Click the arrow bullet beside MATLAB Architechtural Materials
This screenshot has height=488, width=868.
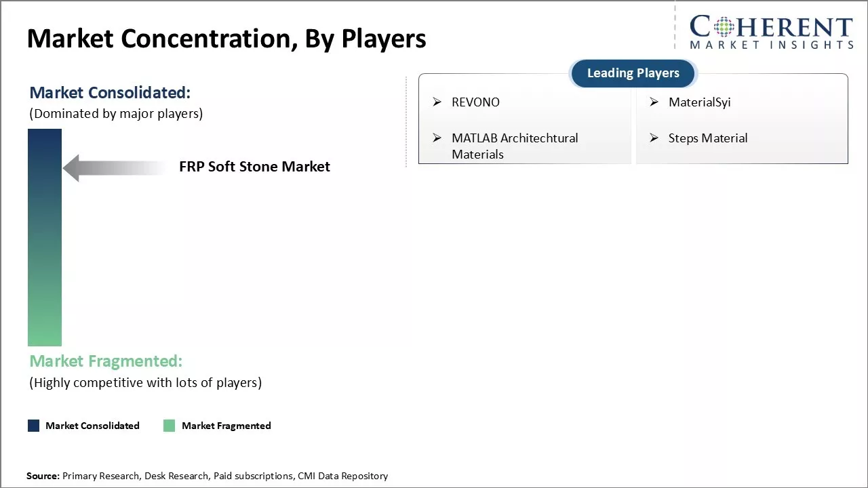pyautogui.click(x=437, y=138)
